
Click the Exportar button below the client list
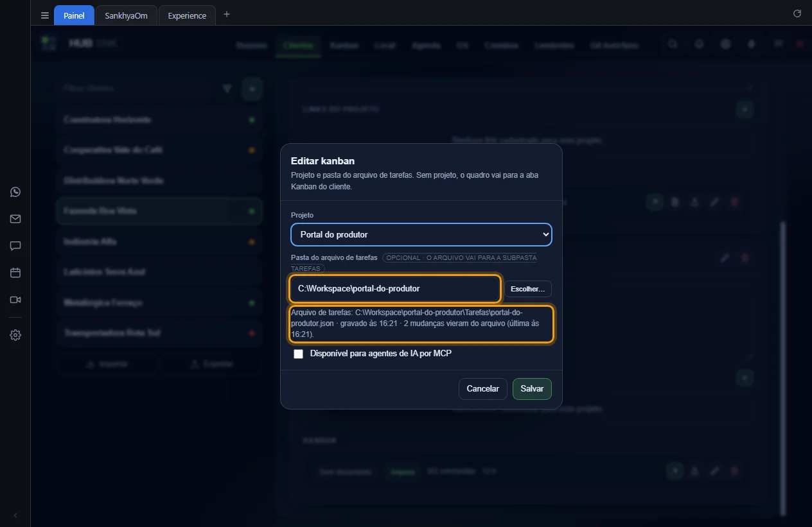212,364
